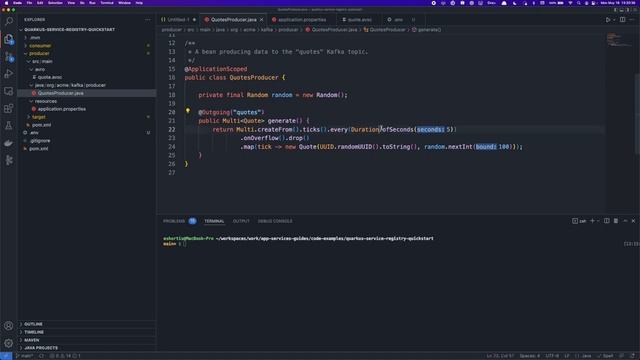Screen dimensions: 640x360
Task: Open the DEBUG CONSOLE panel tab
Action: (275, 221)
